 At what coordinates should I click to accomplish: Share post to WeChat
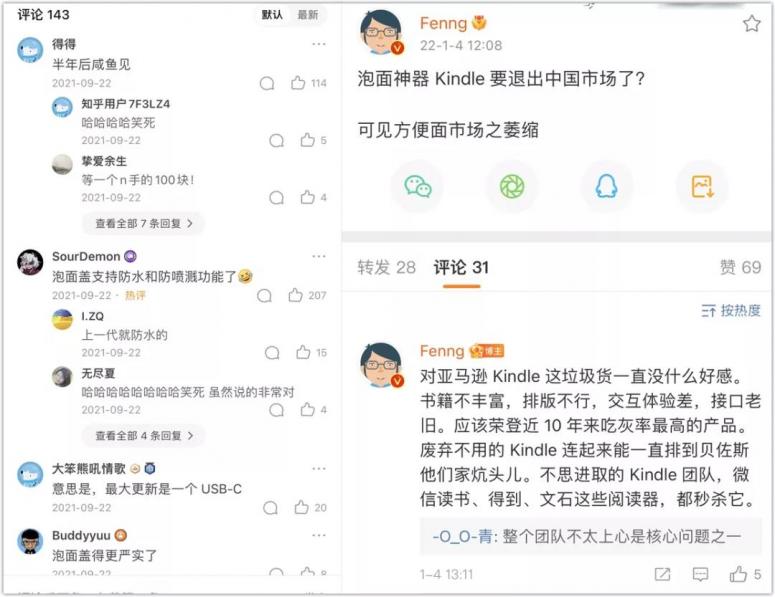tap(418, 187)
